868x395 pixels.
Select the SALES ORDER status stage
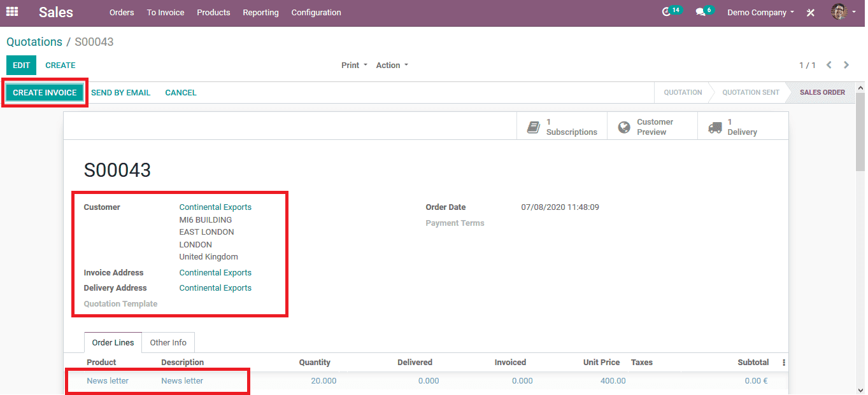(x=822, y=92)
